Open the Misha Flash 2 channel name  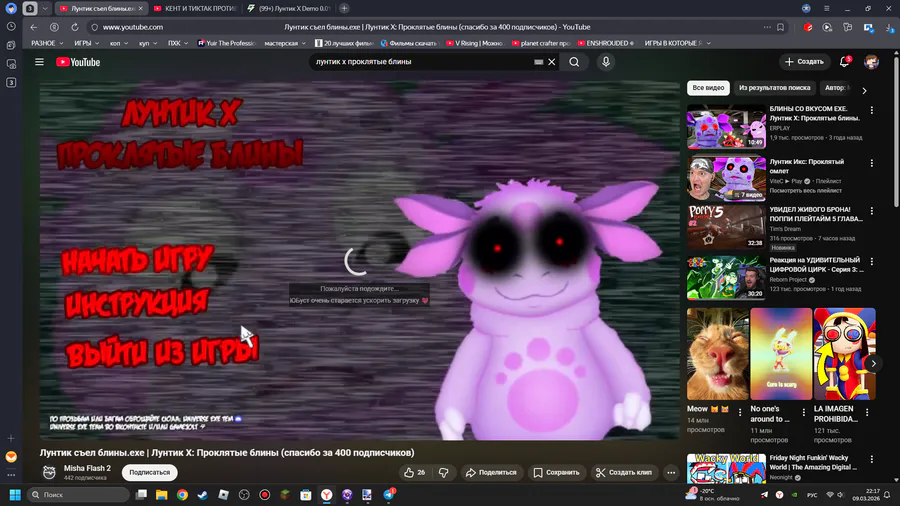[x=87, y=468]
